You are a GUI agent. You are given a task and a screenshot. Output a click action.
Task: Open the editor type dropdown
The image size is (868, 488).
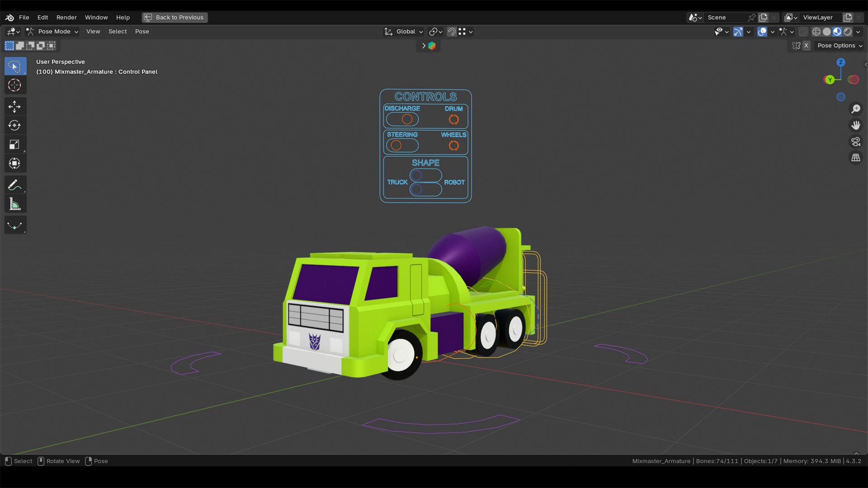13,32
